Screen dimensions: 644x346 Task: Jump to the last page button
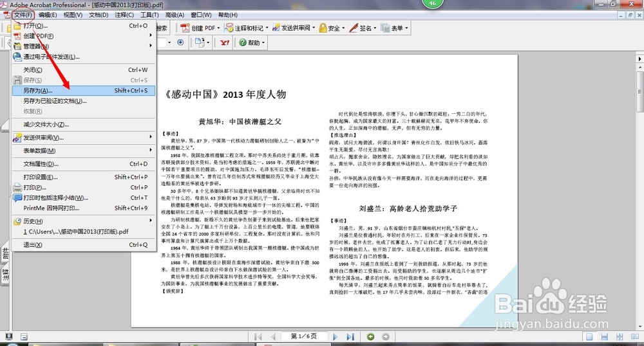(x=350, y=336)
